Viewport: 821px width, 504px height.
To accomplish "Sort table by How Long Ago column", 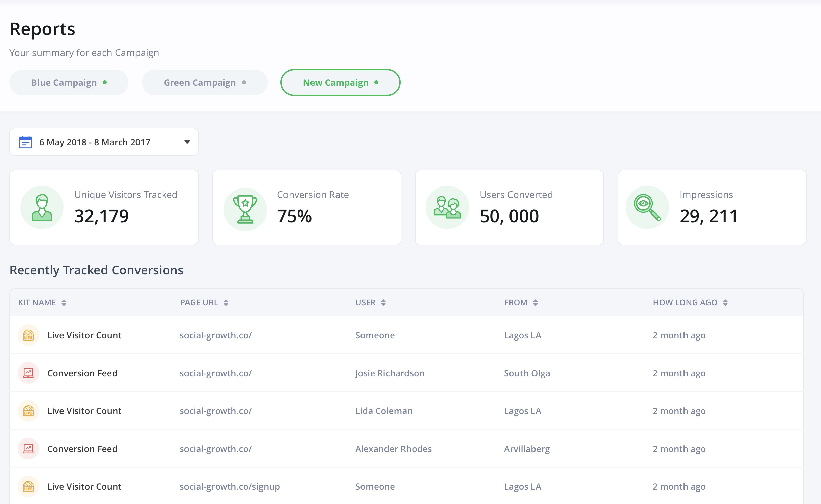I will pos(725,303).
